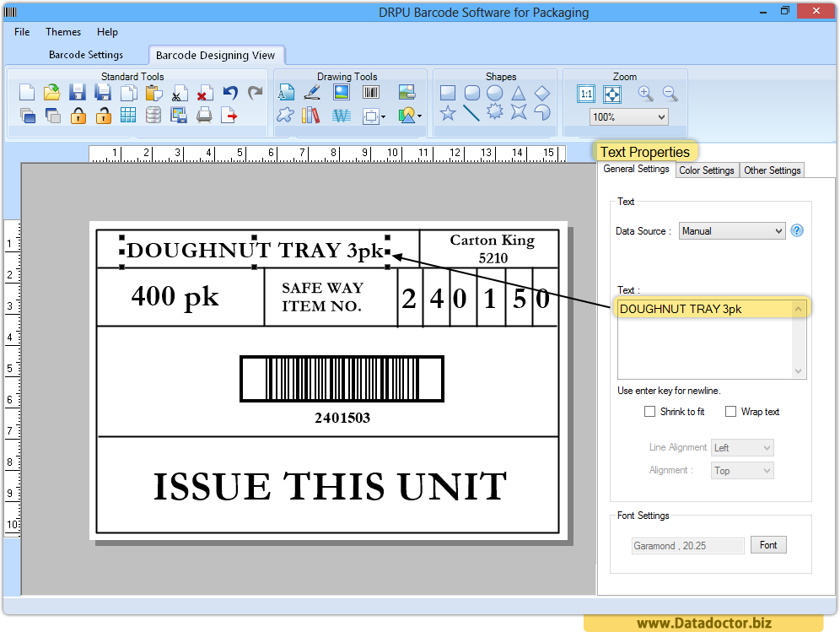
Task: Enable the Shrink to fit checkbox
Action: [x=649, y=411]
